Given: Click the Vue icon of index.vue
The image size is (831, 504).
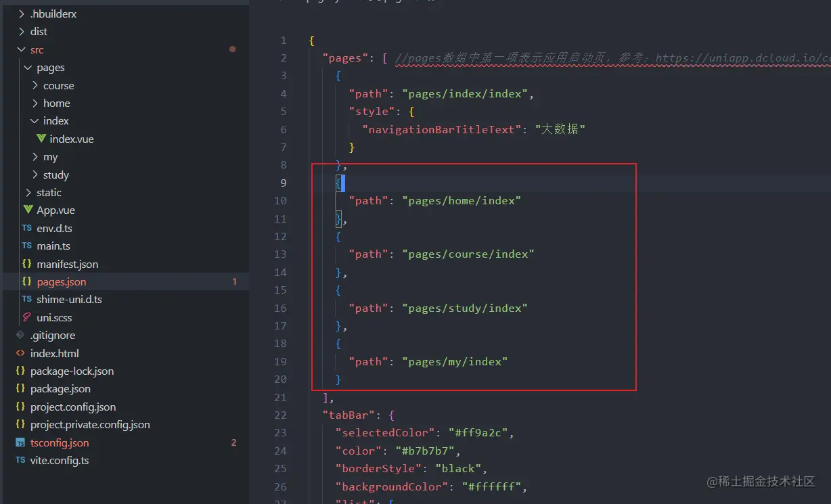Looking at the screenshot, I should (x=41, y=139).
